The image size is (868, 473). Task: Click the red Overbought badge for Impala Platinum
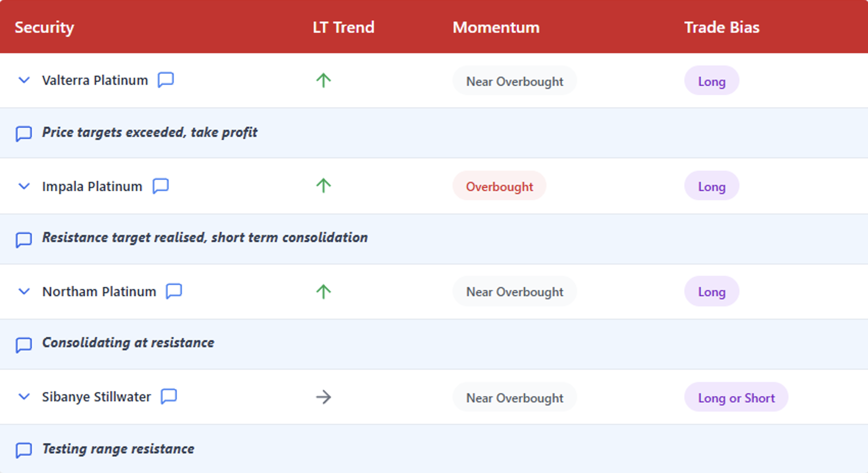tap(500, 186)
